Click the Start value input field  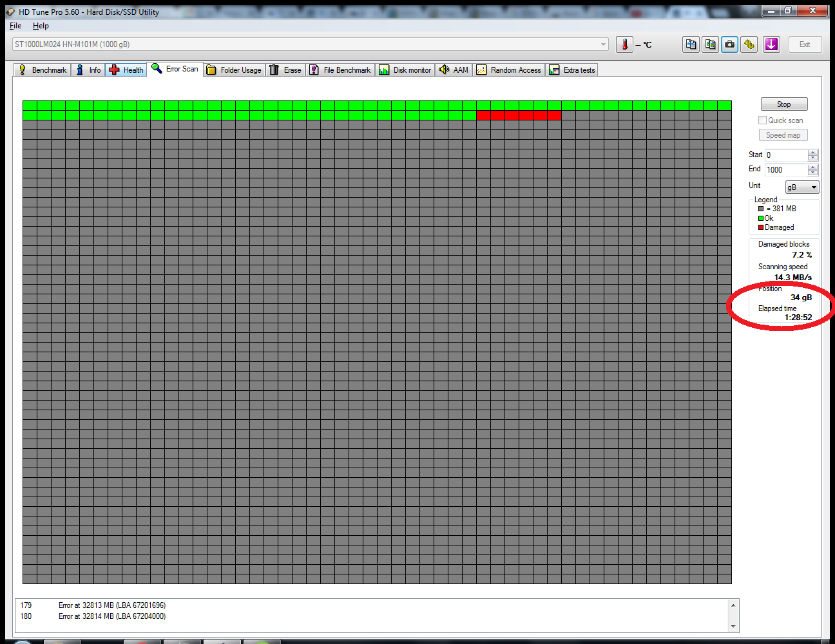coord(786,155)
